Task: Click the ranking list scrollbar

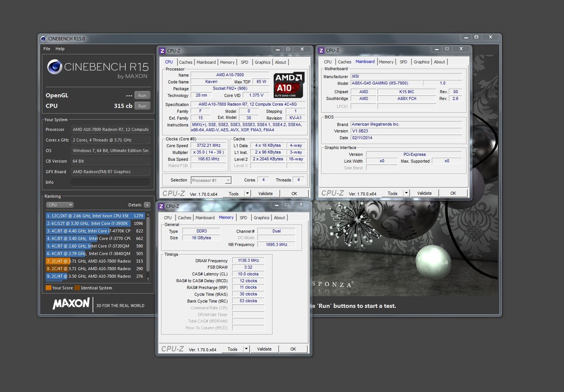Action: [x=148, y=244]
